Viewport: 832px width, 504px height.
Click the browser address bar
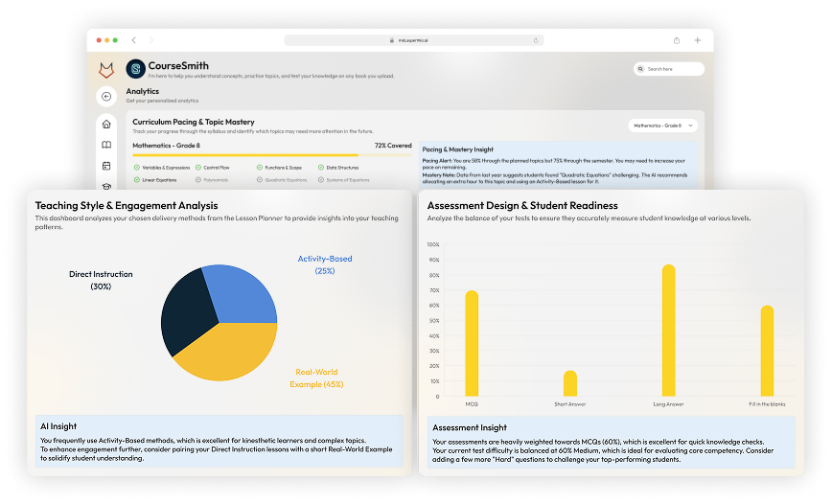click(413, 40)
